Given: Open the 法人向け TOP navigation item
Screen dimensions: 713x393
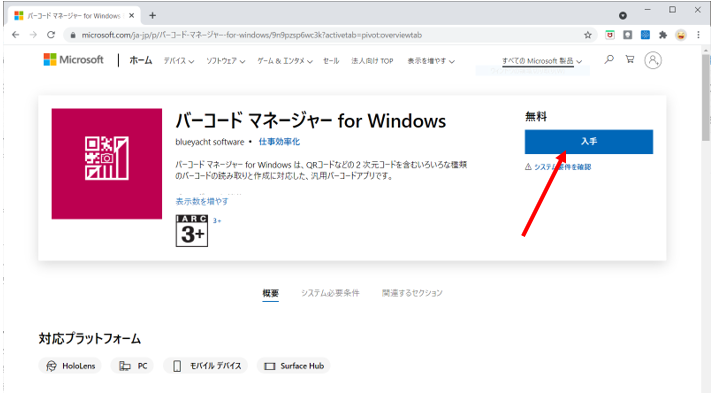Looking at the screenshot, I should pyautogui.click(x=372, y=61).
